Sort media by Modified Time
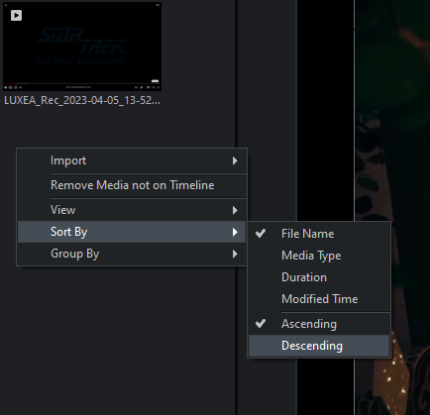 (319, 299)
